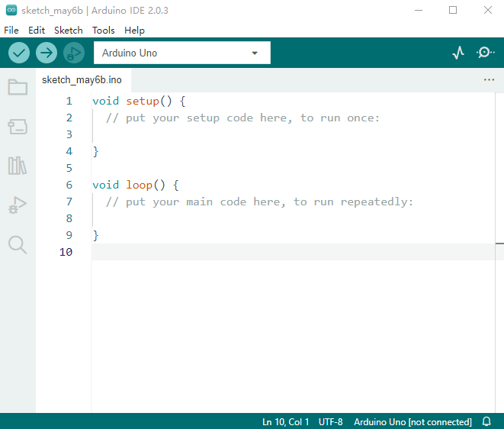The height and width of the screenshot is (429, 504).
Task: Click the setup comment on line 2
Action: tap(242, 118)
